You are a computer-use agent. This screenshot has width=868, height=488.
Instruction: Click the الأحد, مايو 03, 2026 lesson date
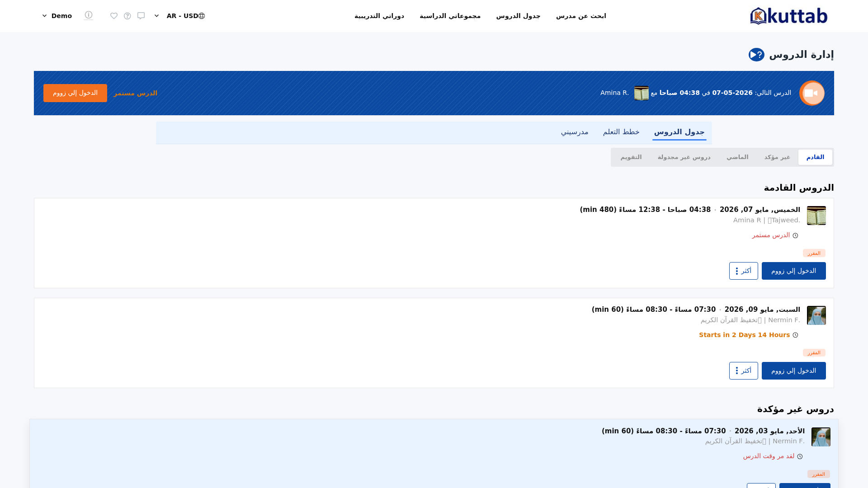[x=769, y=431]
